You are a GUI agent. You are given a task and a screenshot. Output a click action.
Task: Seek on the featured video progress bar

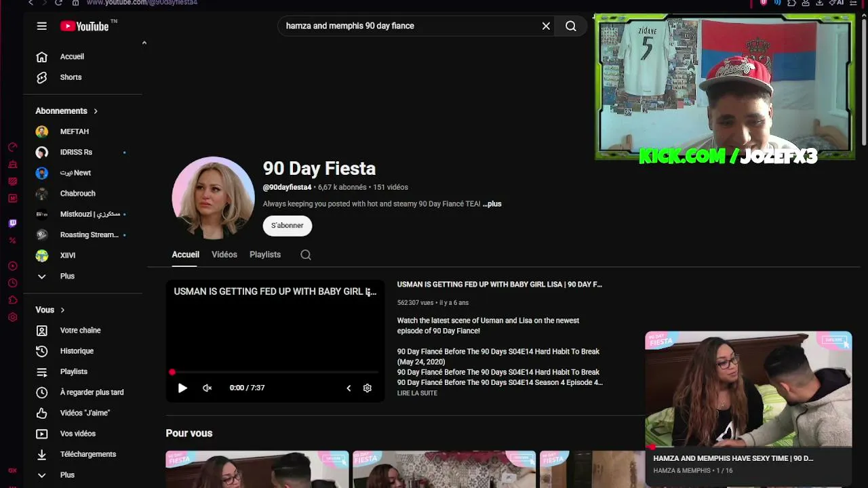(x=275, y=372)
